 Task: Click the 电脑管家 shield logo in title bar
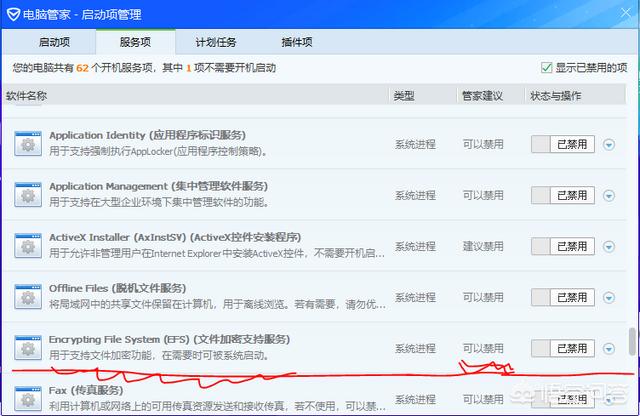click(13, 14)
